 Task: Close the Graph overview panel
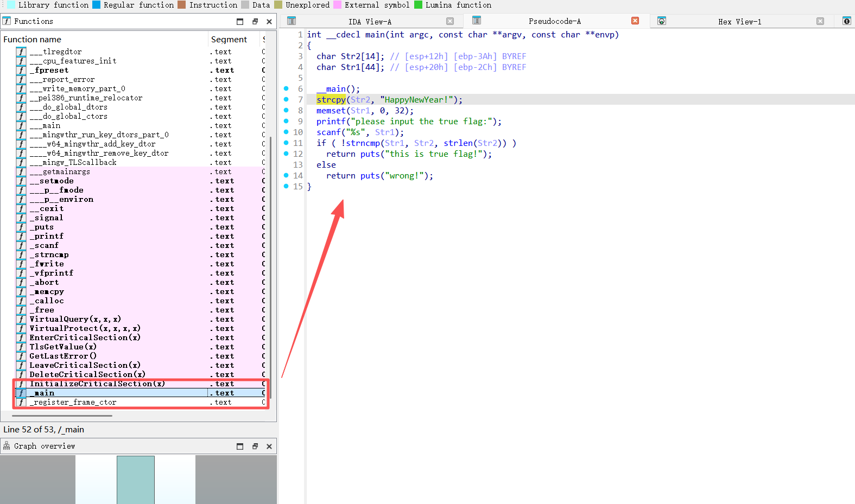click(269, 446)
